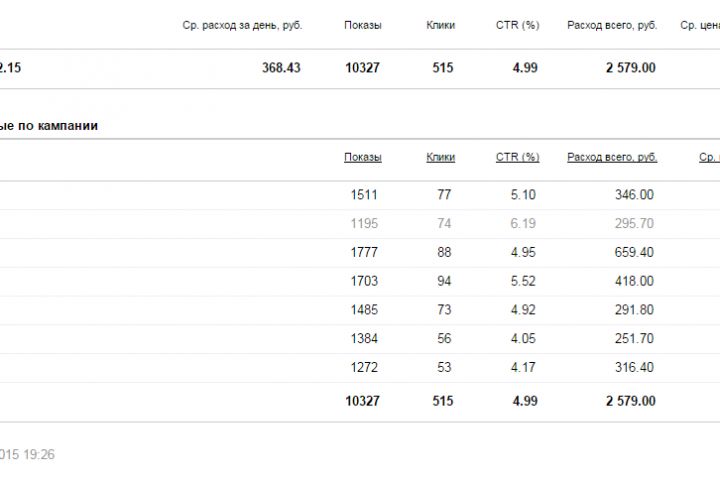Click the 88 clicks cell
The width and height of the screenshot is (720, 480).
point(444,253)
